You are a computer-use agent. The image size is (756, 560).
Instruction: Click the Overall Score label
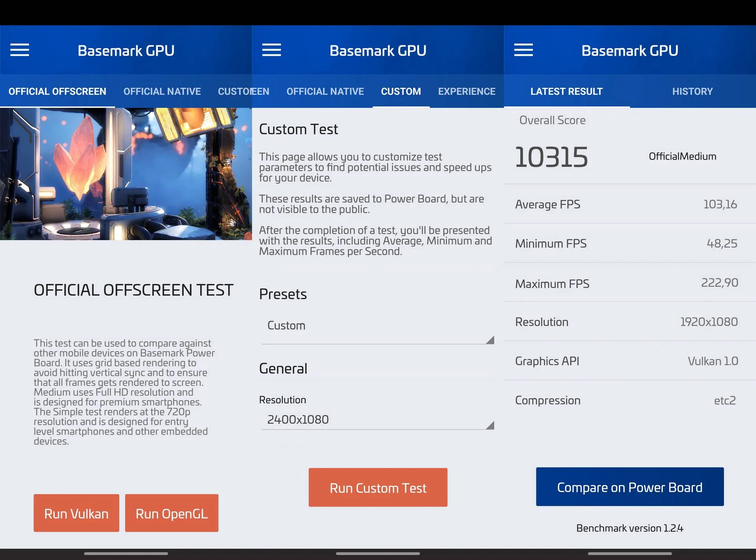[552, 120]
